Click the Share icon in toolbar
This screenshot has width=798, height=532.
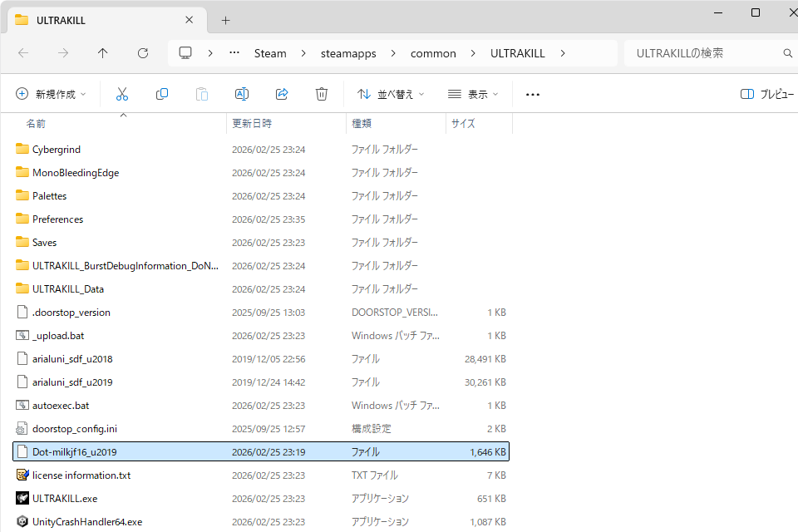[x=282, y=95]
